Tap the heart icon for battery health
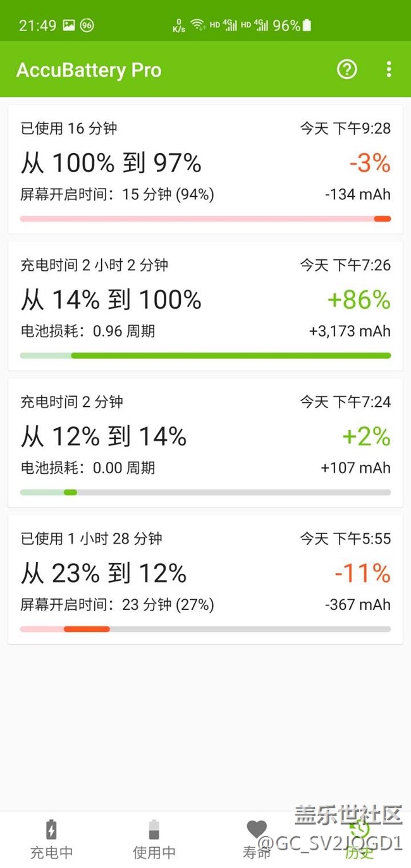Image resolution: width=411 pixels, height=868 pixels. pyautogui.click(x=257, y=829)
